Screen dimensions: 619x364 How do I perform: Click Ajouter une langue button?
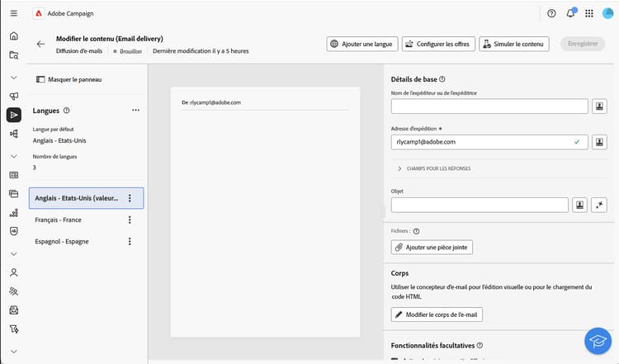[x=362, y=44]
